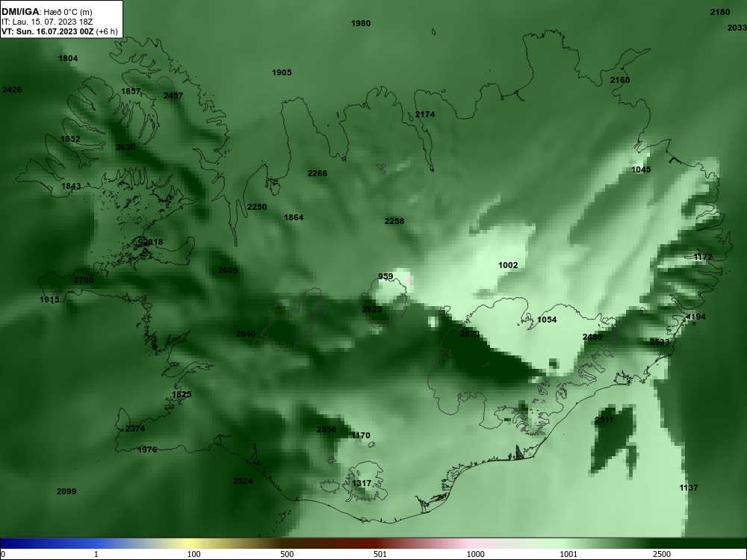Click the 1172 value on the map

click(x=703, y=257)
